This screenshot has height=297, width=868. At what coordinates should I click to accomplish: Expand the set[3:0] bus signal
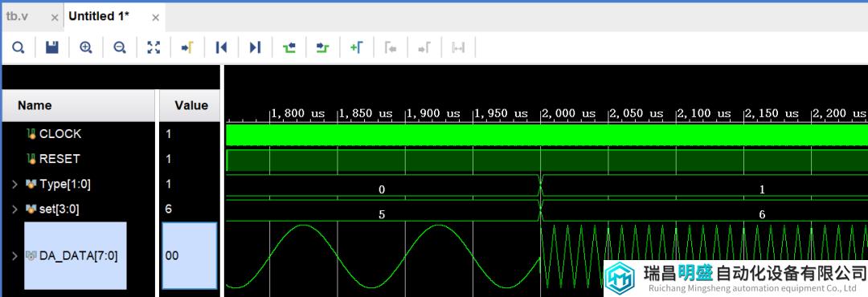[x=14, y=209]
